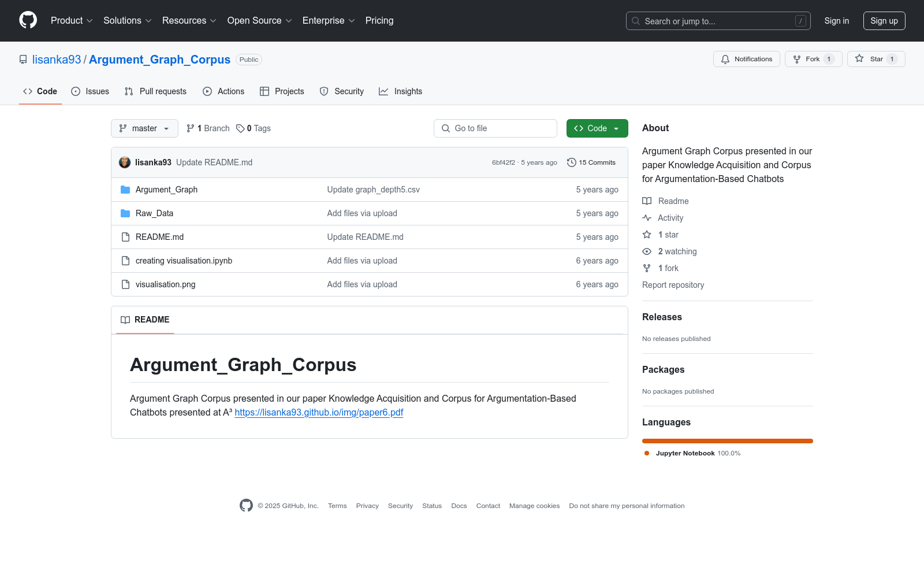
Task: Switch to the Pull requests tab
Action: click(155, 91)
